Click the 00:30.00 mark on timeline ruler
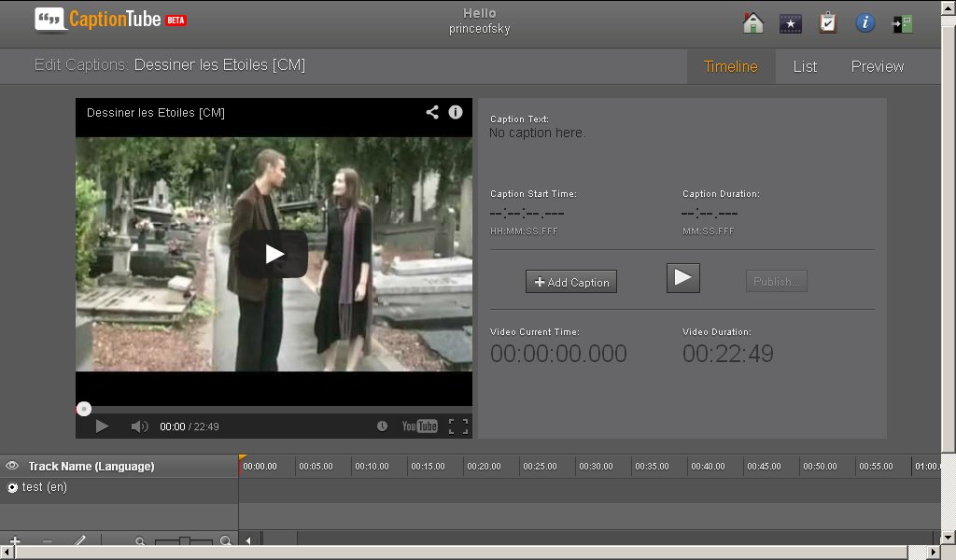The width and height of the screenshot is (956, 560). pyautogui.click(x=596, y=466)
